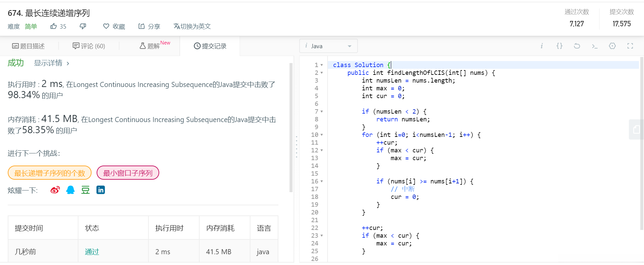Click the New badge on 题解 tab
This screenshot has height=265, width=644.
coord(165,43)
